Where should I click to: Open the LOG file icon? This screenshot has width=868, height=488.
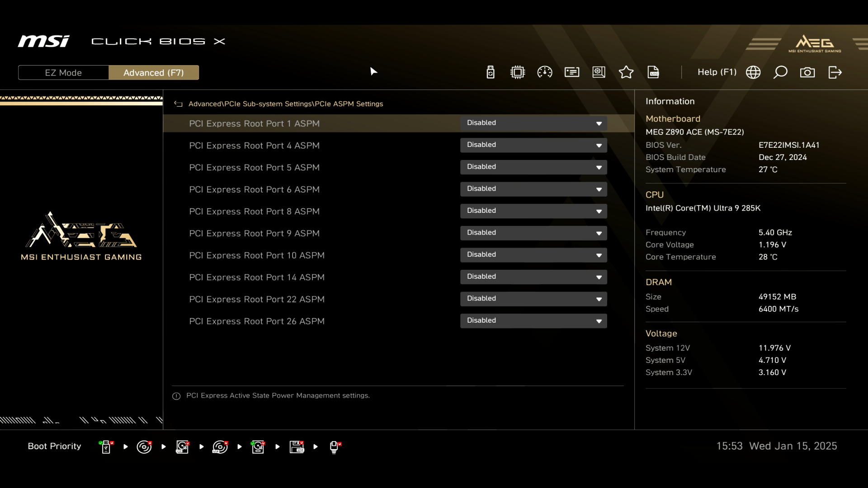[653, 72]
